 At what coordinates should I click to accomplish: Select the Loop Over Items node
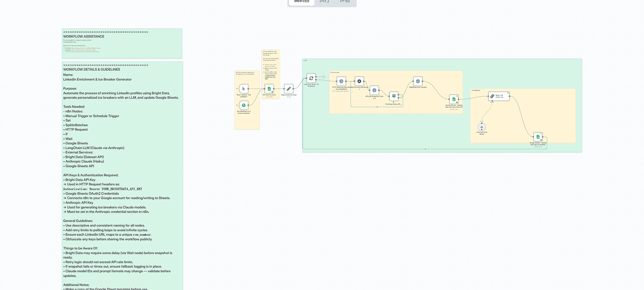click(311, 78)
